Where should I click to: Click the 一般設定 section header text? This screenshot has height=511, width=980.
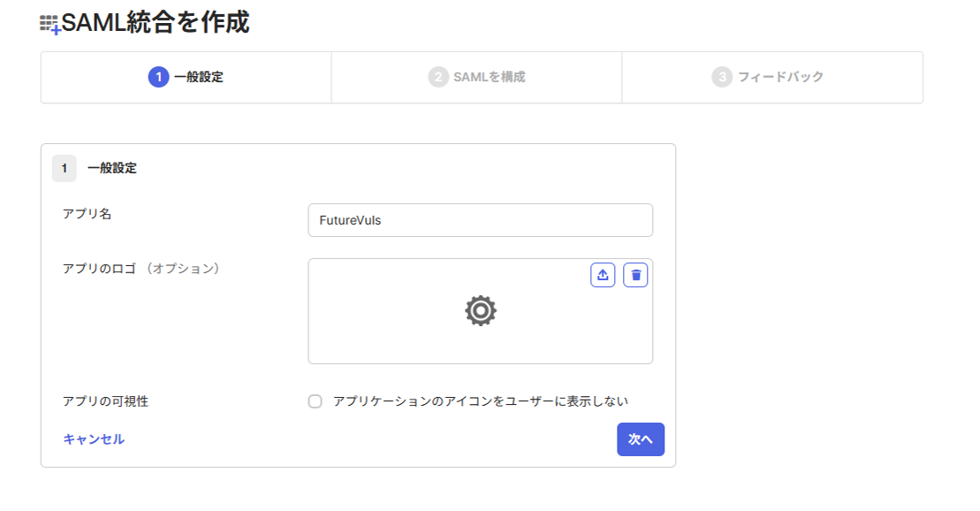[x=112, y=168]
